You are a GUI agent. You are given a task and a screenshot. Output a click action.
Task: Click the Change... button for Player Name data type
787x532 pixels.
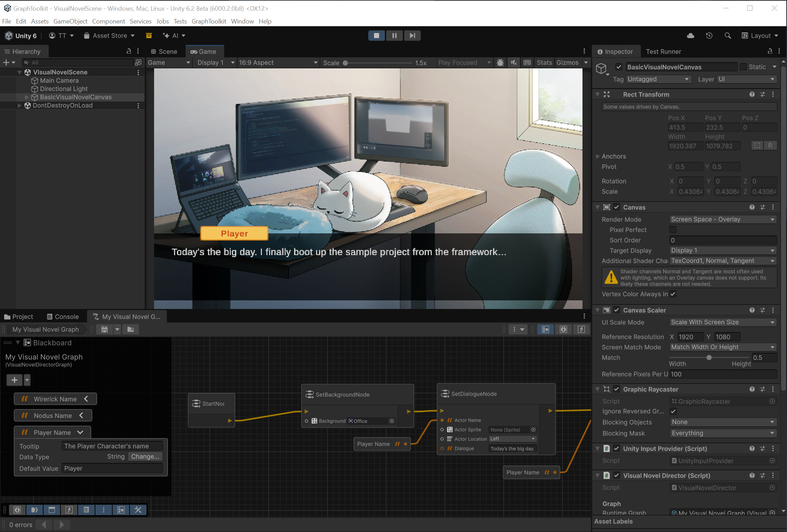(x=145, y=456)
